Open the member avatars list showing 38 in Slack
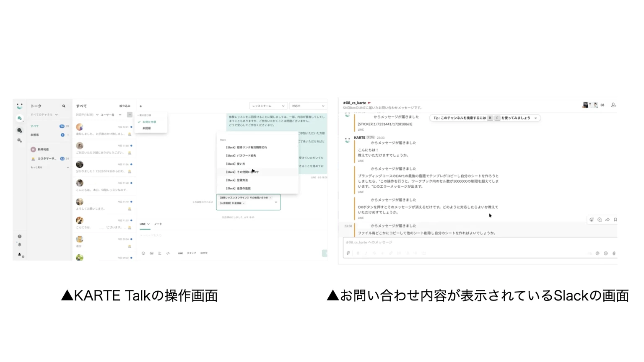This screenshot has width=644, height=362. (x=594, y=105)
